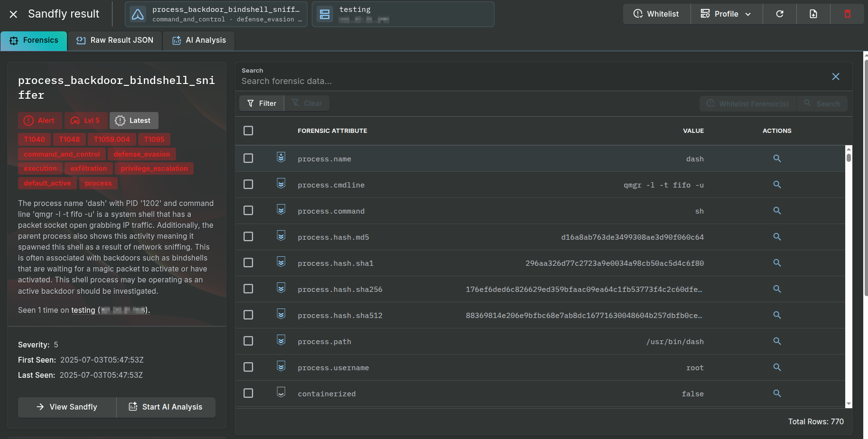Click the Latest status chip

click(x=134, y=121)
